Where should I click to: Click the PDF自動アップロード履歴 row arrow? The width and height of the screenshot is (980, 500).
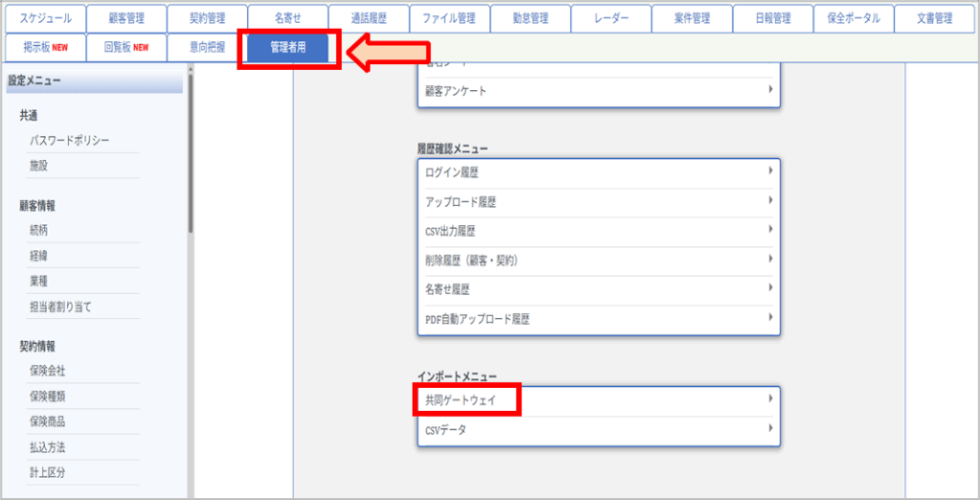pyautogui.click(x=770, y=317)
